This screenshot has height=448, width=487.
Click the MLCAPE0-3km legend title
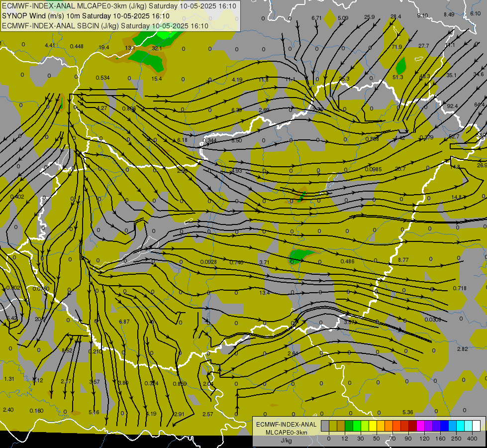coord(287,433)
